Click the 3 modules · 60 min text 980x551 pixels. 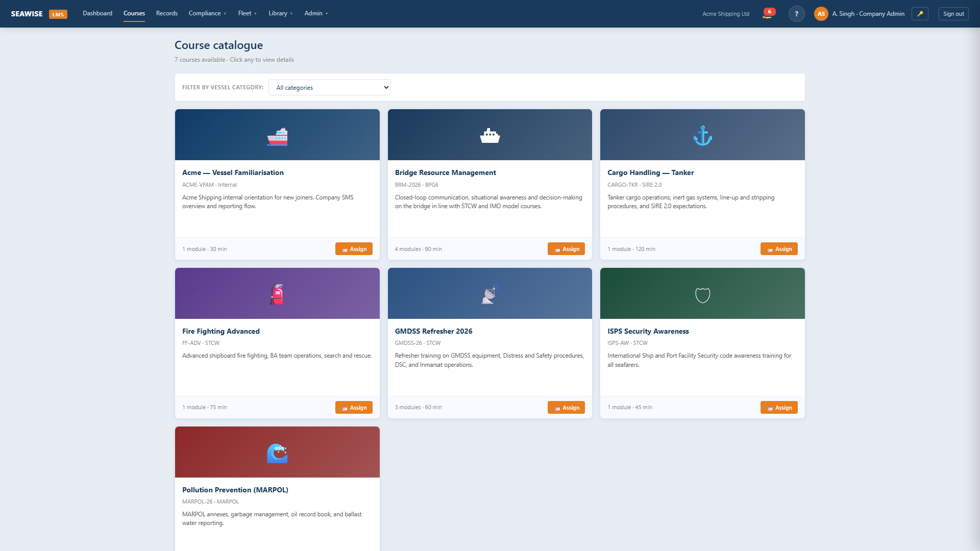coord(418,407)
